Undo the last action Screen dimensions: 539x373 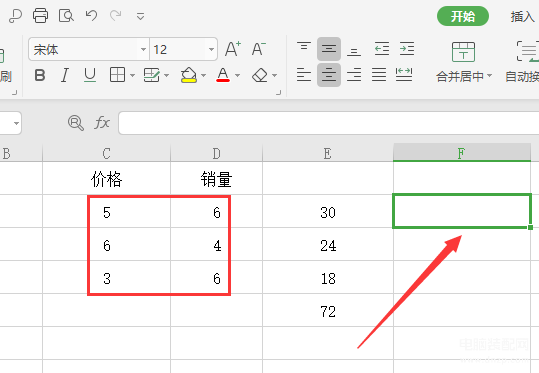tap(91, 15)
